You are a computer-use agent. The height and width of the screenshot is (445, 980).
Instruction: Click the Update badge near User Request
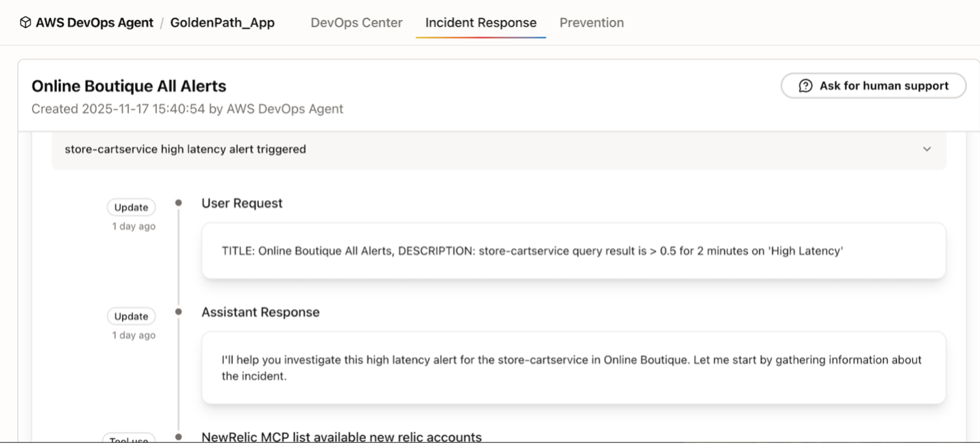click(131, 207)
